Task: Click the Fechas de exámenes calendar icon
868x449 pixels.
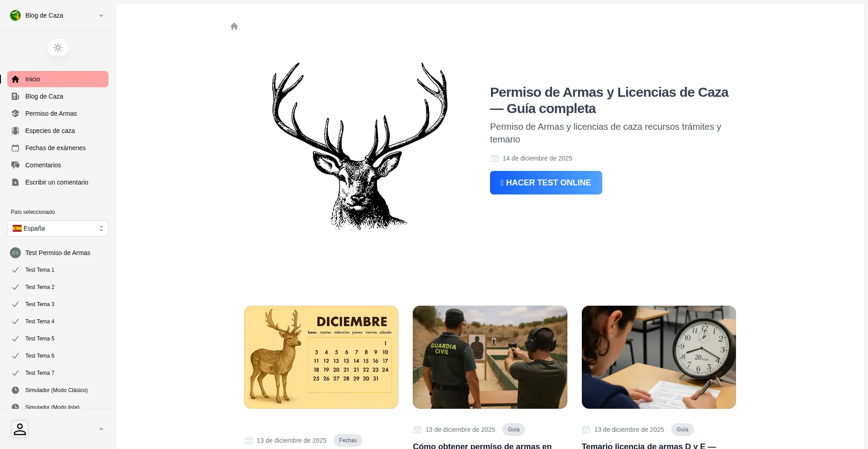Action: (15, 148)
